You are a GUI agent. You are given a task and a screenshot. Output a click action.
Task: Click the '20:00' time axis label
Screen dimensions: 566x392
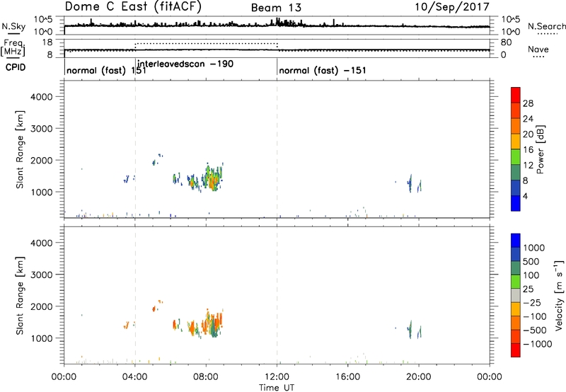coord(419,377)
